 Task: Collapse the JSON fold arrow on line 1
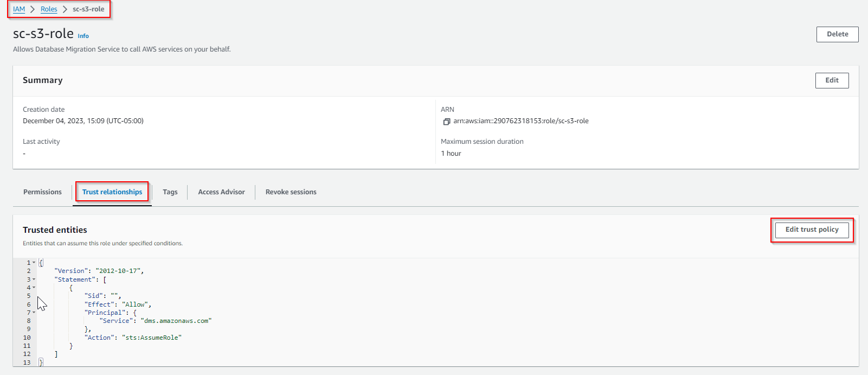pos(34,263)
